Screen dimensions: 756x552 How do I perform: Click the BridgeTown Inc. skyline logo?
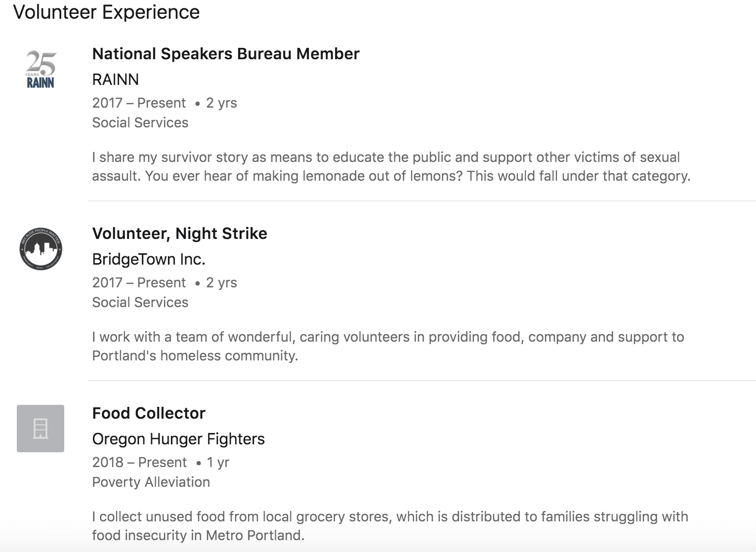(x=41, y=248)
